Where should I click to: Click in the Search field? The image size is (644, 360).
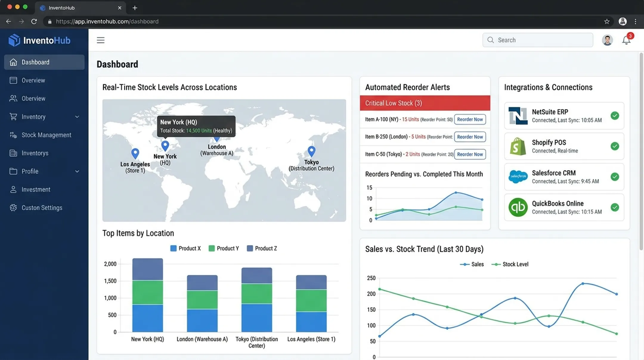538,40
